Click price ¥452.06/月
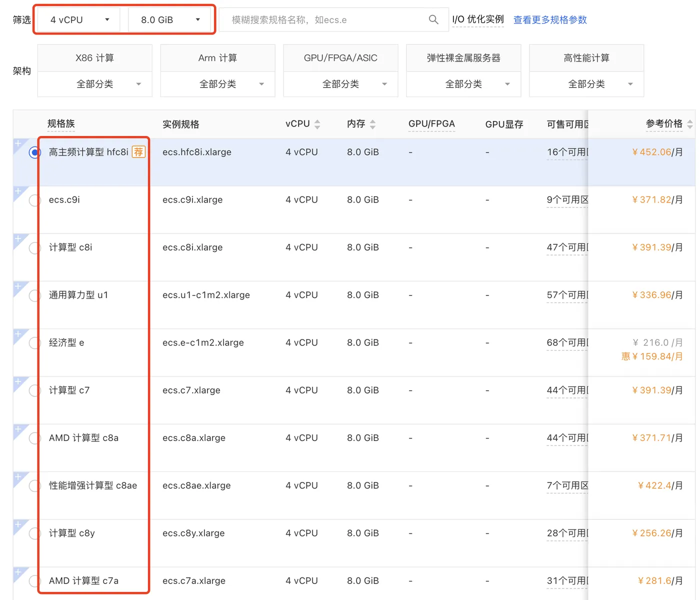This screenshot has width=700, height=600. 657,152
